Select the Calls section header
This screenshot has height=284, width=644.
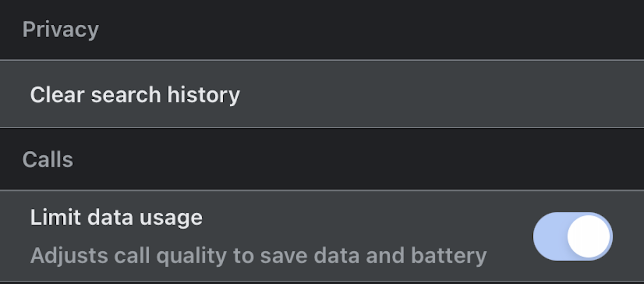click(48, 159)
